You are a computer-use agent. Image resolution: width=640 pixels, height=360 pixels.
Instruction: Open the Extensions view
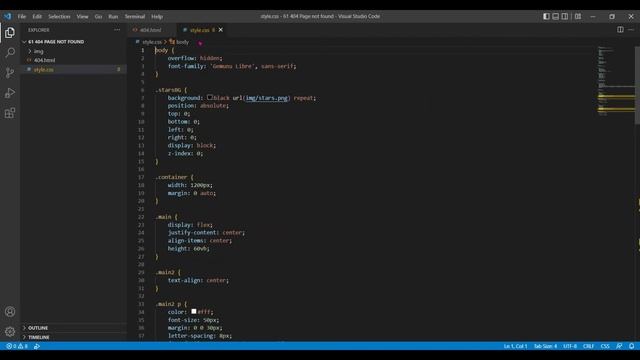click(10, 113)
